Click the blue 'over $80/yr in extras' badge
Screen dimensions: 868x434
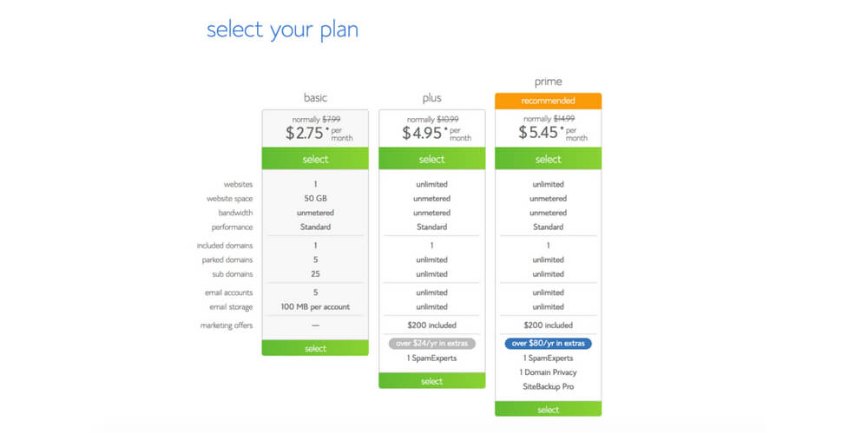coord(548,344)
